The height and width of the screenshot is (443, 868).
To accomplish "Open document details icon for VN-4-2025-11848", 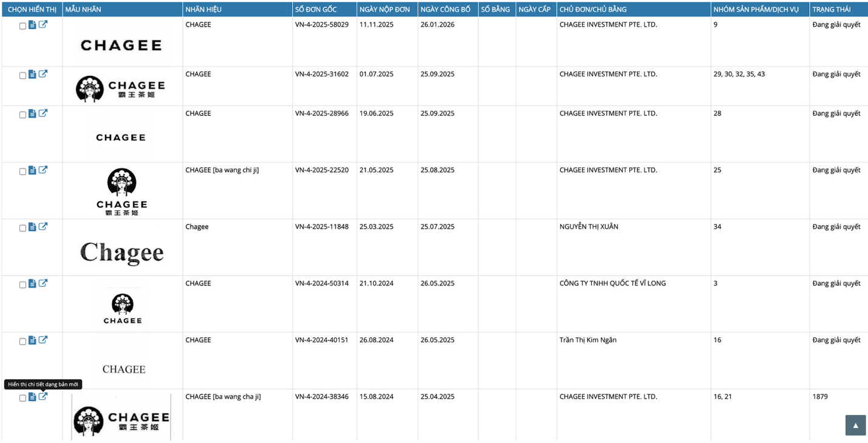I will click(x=32, y=227).
